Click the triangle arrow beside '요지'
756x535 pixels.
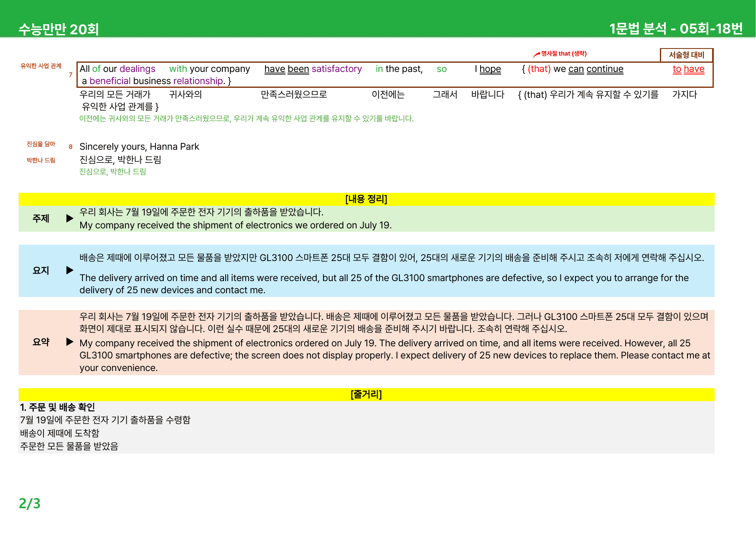tap(70, 270)
